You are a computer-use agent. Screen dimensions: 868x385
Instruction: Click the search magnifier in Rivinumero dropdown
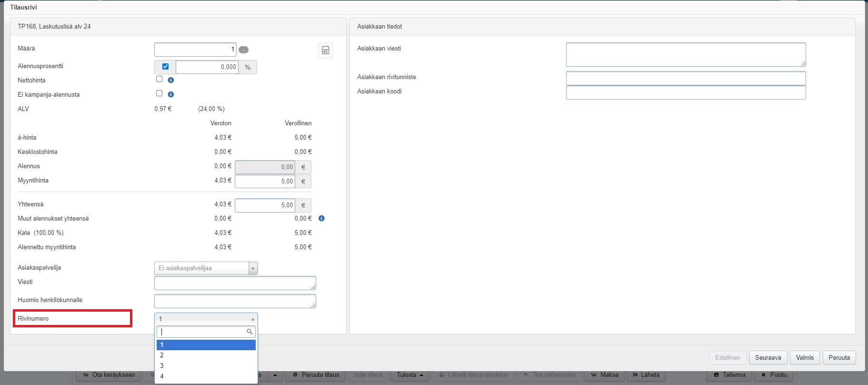249,332
